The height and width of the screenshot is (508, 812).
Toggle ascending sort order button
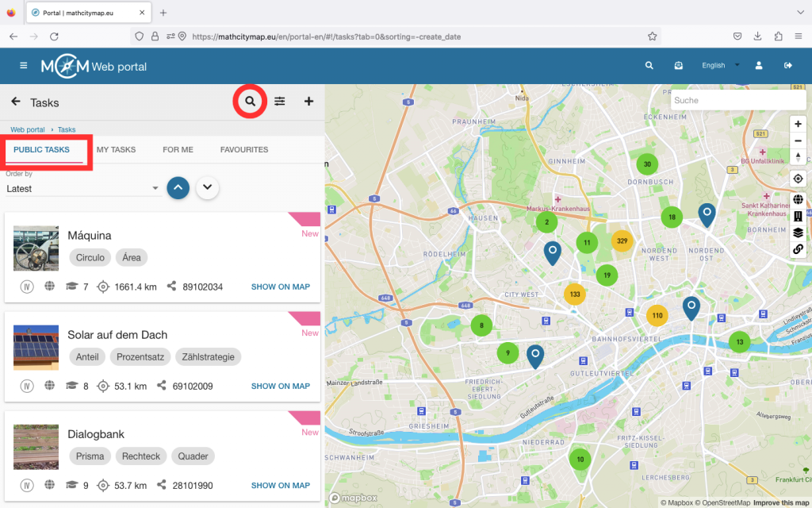click(178, 188)
